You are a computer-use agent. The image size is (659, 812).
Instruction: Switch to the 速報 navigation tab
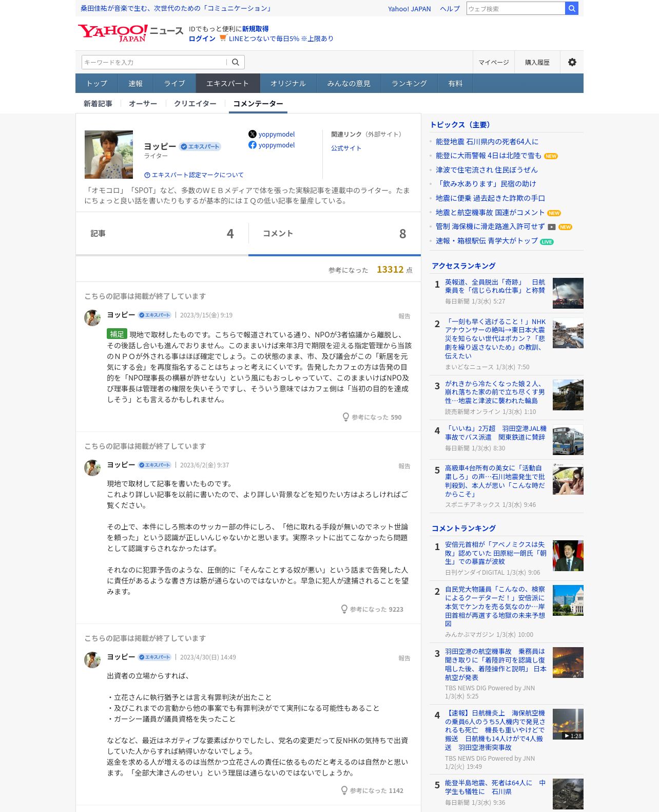135,83
